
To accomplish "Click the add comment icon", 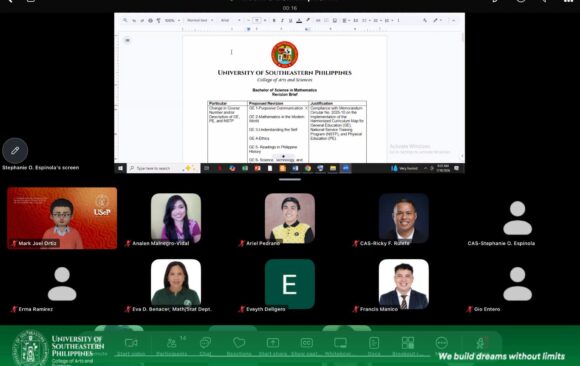I will coord(326,20).
